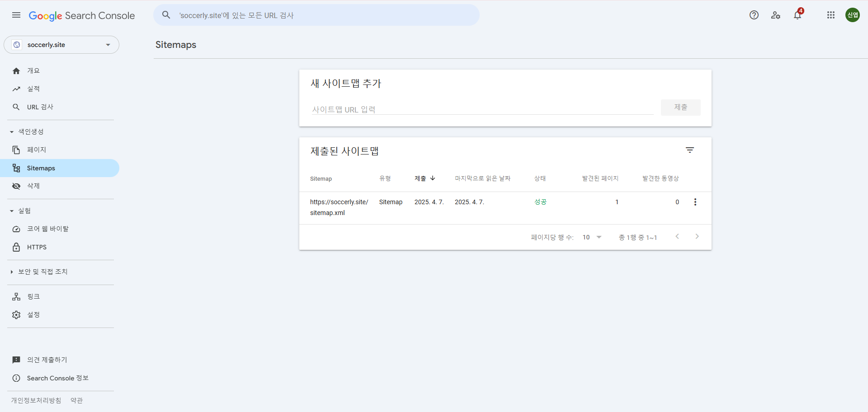Viewport: 868px width, 412px height.
Task: Open 설정 settings
Action: [x=60, y=315]
